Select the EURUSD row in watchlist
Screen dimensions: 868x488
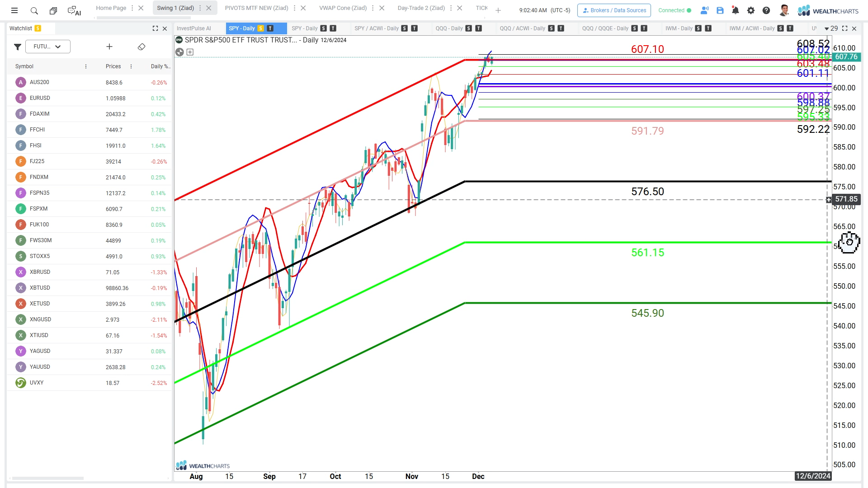point(90,98)
